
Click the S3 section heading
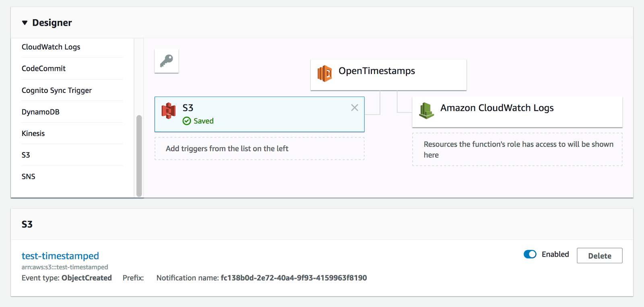(27, 224)
